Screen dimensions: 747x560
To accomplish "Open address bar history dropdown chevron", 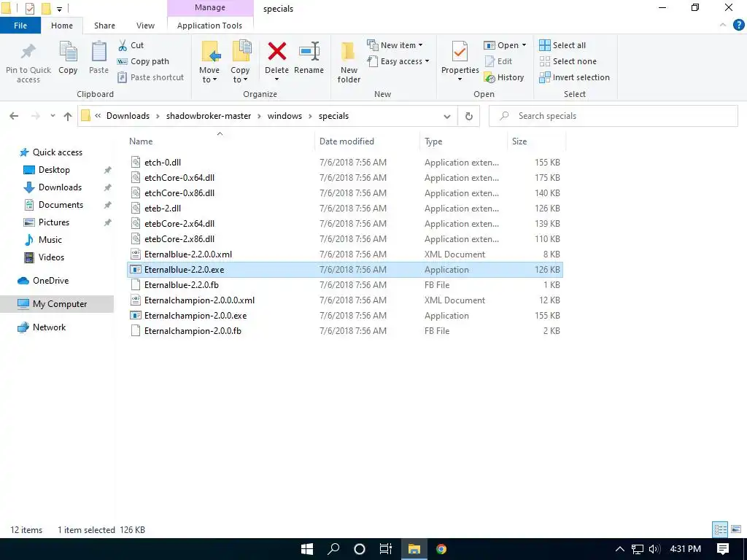I will click(447, 116).
